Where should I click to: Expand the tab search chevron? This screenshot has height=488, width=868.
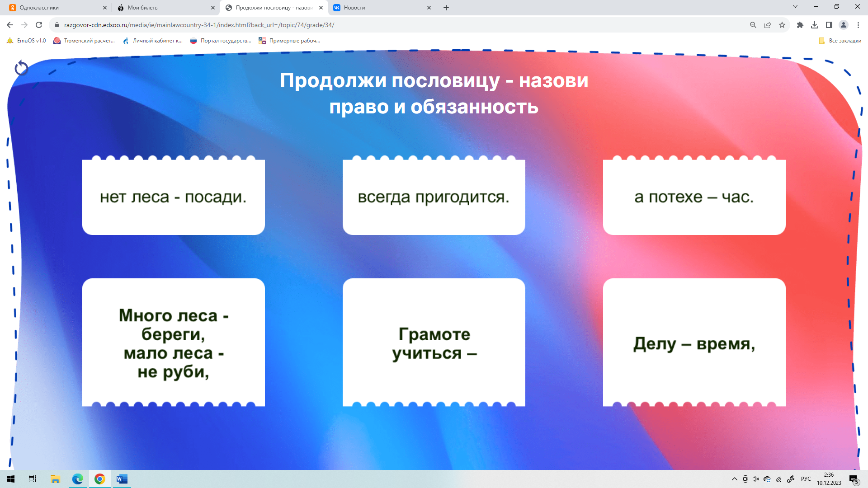(795, 7)
